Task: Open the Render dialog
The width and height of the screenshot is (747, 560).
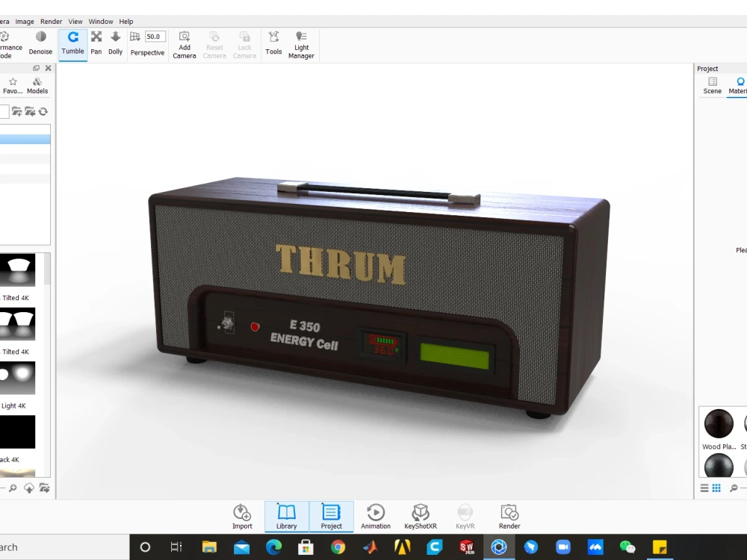Action: click(x=509, y=517)
